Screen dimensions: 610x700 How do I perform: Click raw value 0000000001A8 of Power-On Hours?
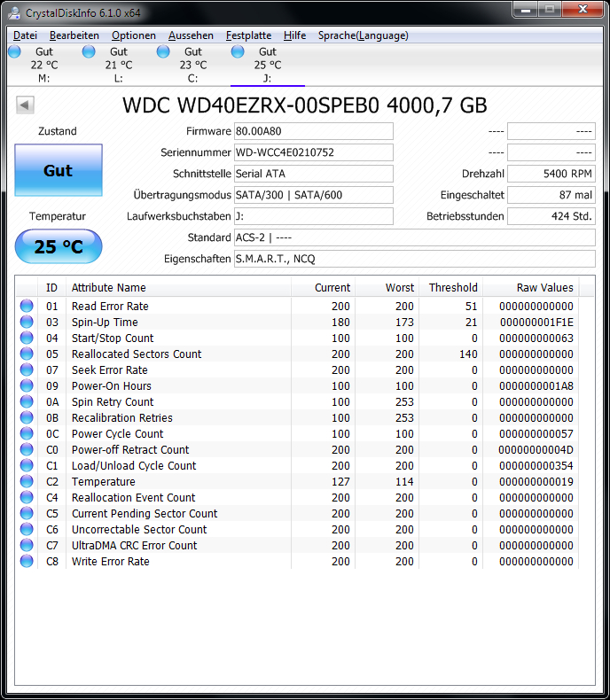[536, 386]
